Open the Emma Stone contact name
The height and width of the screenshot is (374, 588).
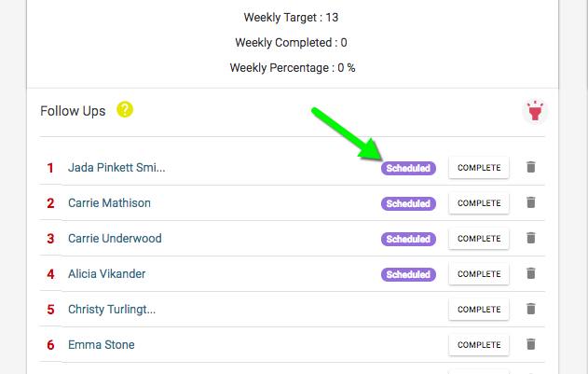[x=101, y=345]
